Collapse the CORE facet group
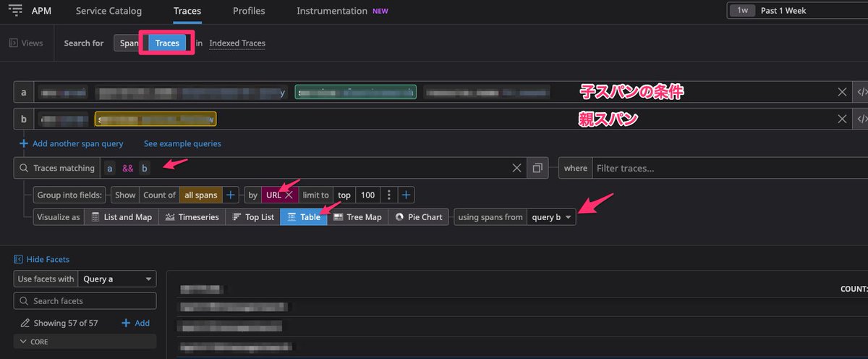 tap(85, 341)
